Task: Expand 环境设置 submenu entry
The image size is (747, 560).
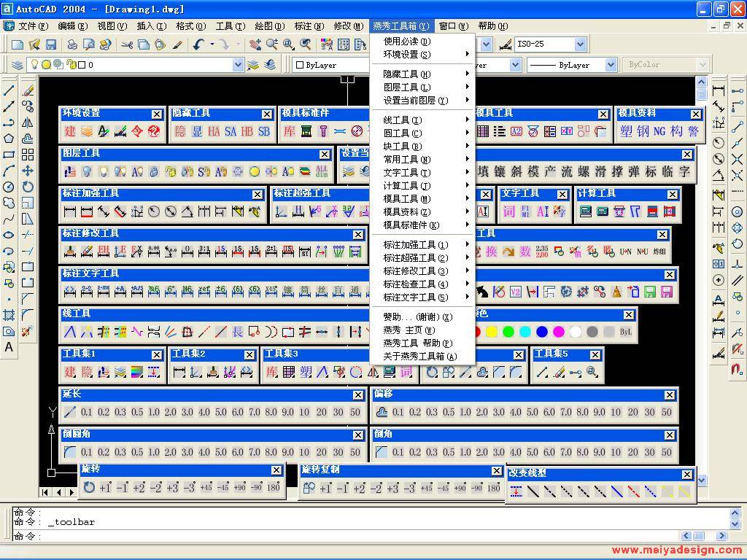Action: tap(422, 54)
